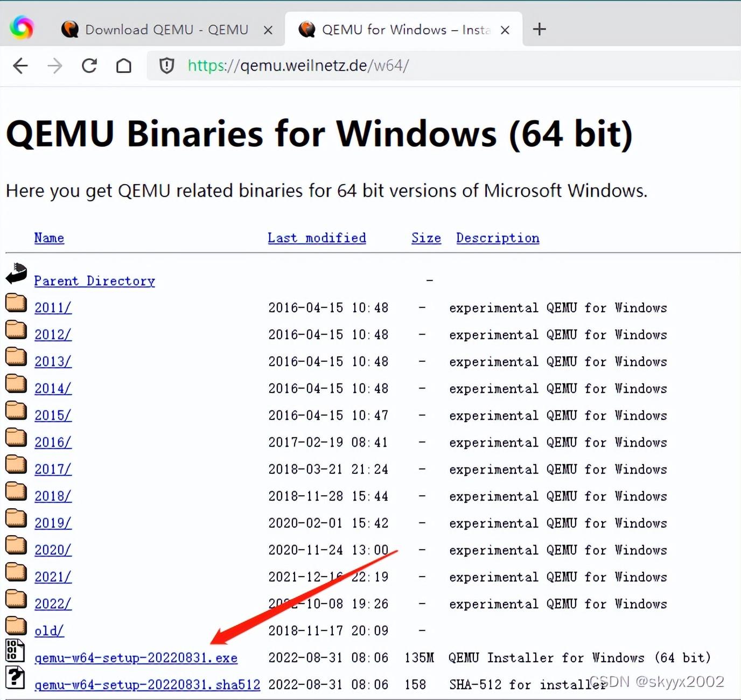Open the 2013/ directory link
The height and width of the screenshot is (700, 741).
point(53,362)
